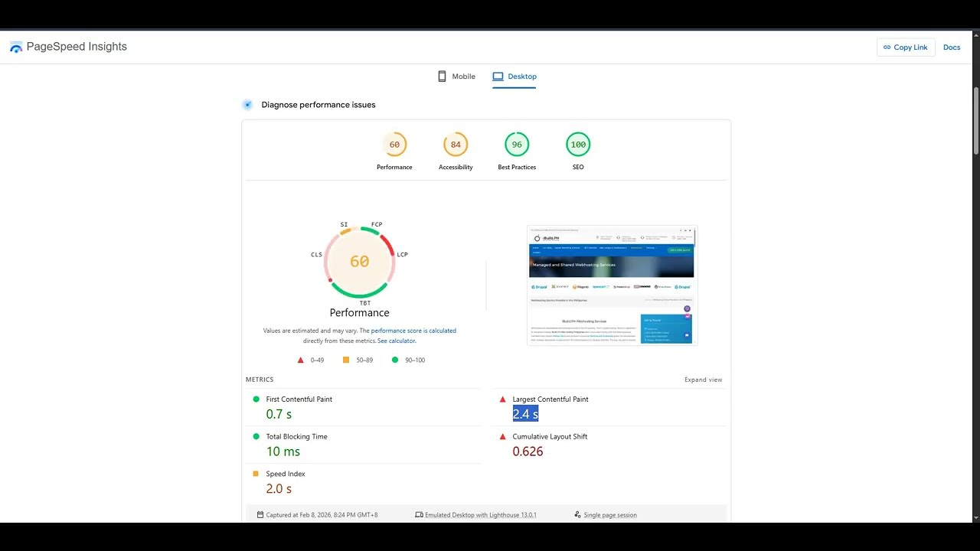Viewport: 980px width, 551px height.
Task: Click the page vertical scrollbar thumb
Action: tap(975, 121)
